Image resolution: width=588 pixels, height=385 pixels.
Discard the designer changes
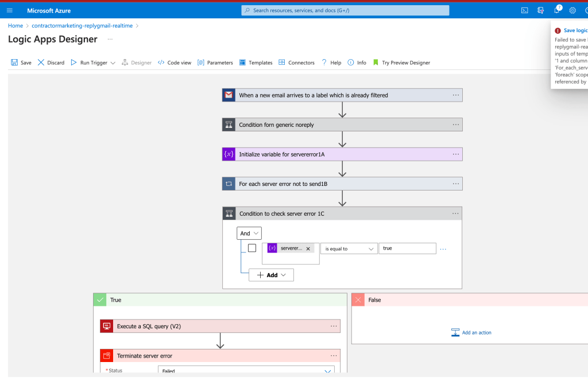pos(51,63)
